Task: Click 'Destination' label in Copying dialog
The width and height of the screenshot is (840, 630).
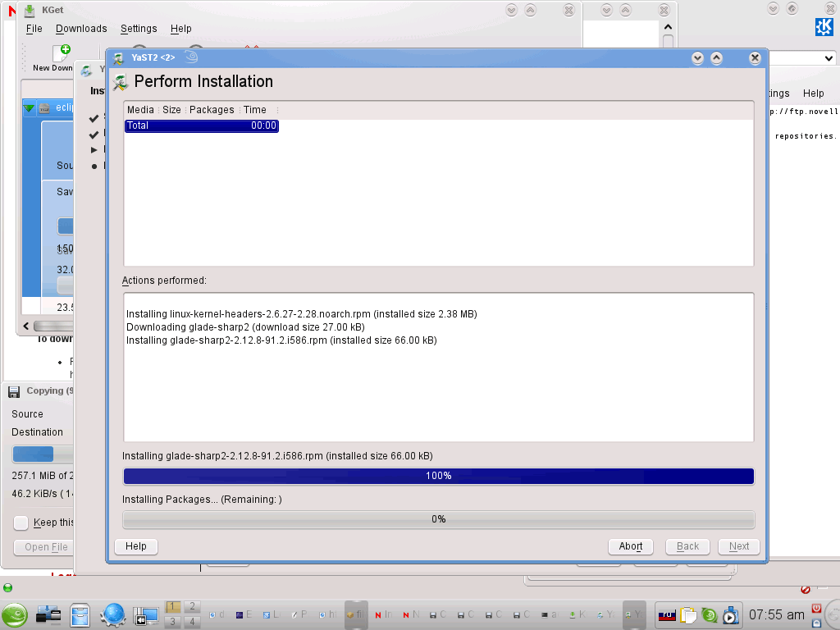Action: pyautogui.click(x=37, y=431)
